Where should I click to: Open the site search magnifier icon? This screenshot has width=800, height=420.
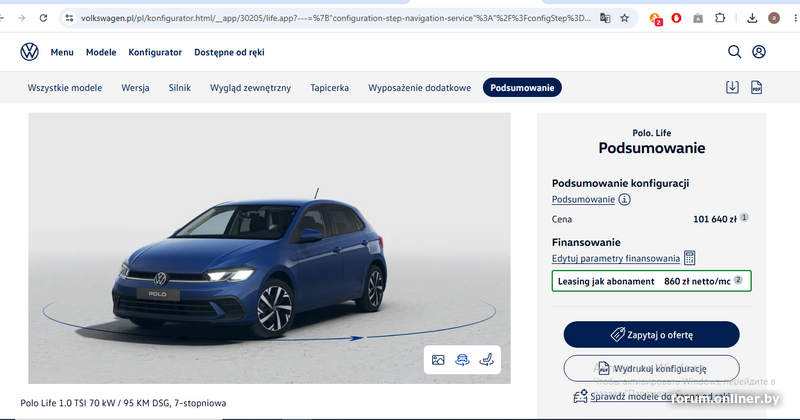click(x=734, y=52)
